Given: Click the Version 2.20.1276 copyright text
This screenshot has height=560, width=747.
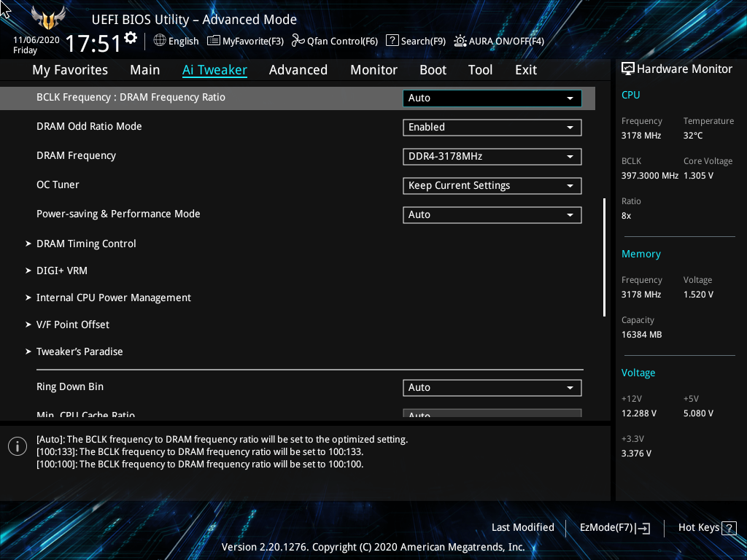Looking at the screenshot, I should click(373, 547).
